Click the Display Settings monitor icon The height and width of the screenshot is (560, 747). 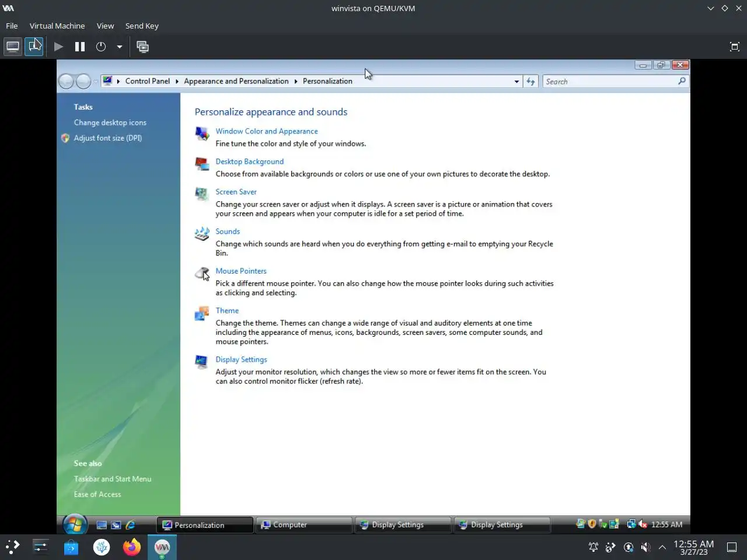click(x=202, y=362)
